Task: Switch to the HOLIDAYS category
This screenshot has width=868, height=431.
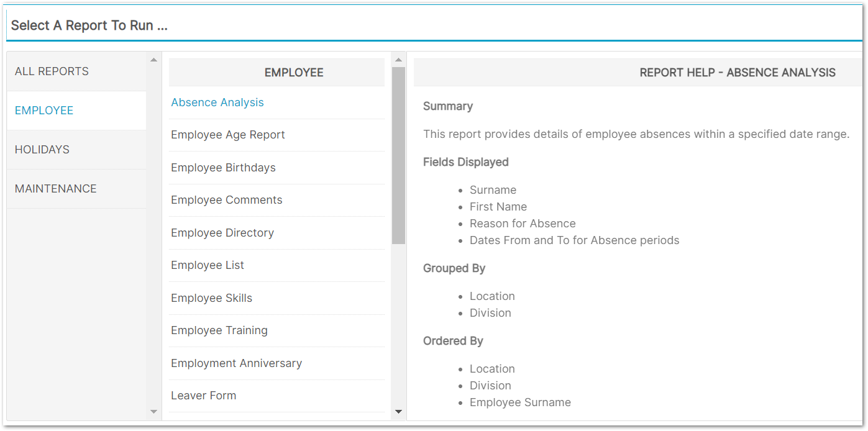Action: [x=76, y=150]
